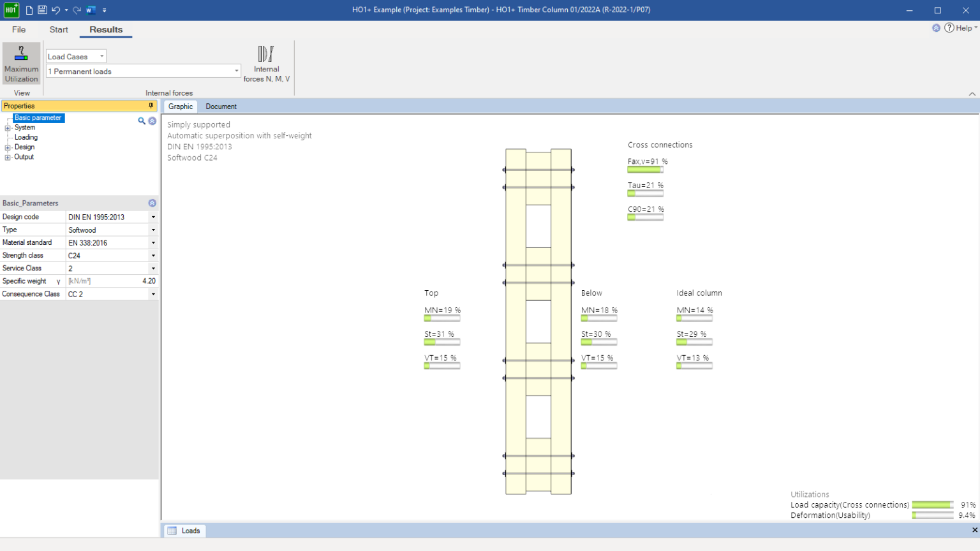Click the Help question mark icon

(948, 27)
